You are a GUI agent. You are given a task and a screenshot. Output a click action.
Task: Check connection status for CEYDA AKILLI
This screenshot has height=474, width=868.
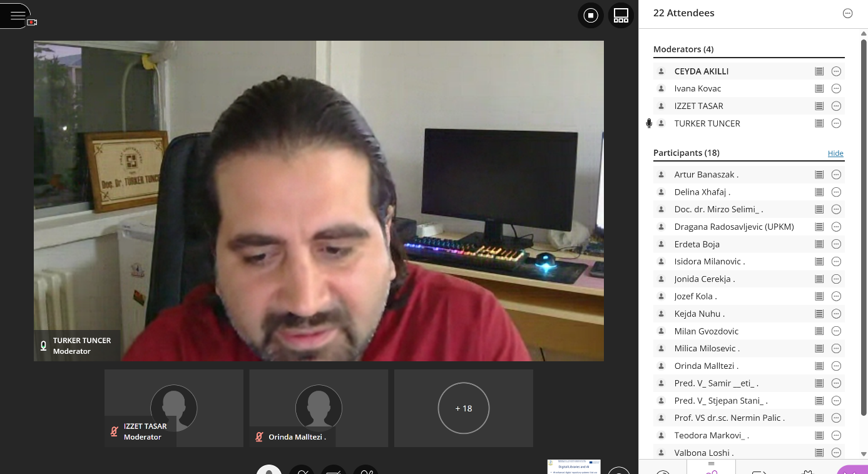[819, 71]
